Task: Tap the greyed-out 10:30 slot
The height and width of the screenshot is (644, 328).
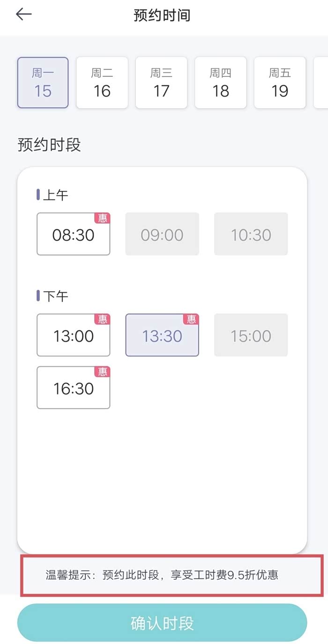Action: pyautogui.click(x=251, y=235)
